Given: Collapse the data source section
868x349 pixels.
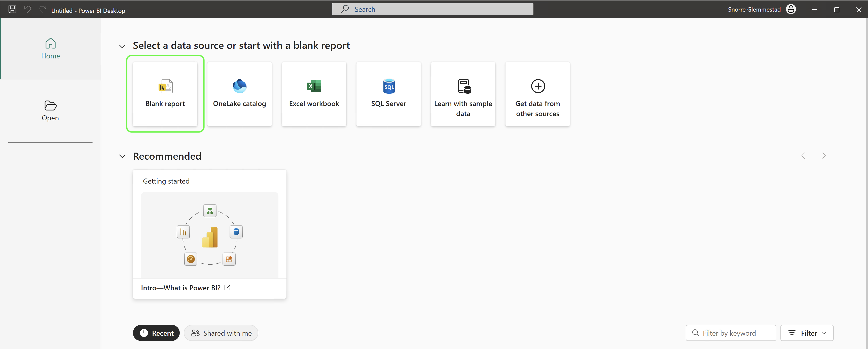Looking at the screenshot, I should coord(122,46).
